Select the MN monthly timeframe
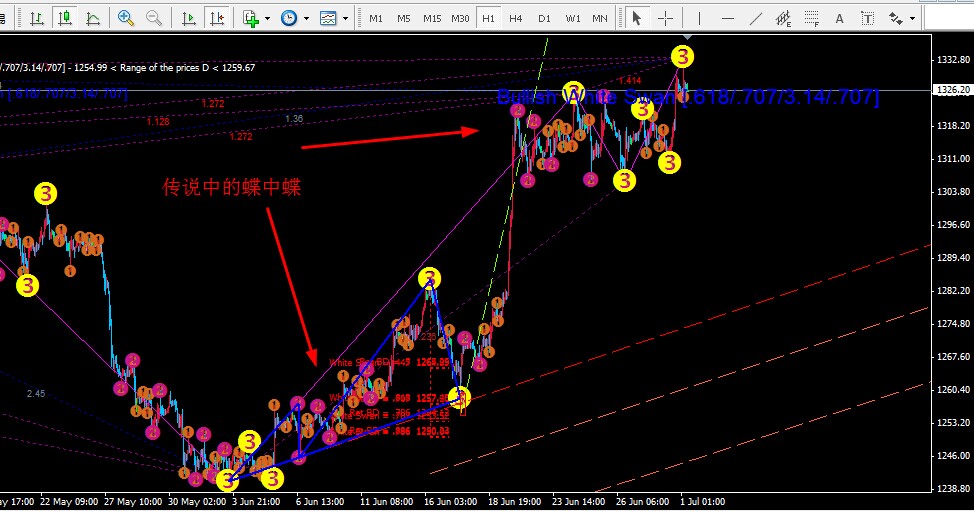The image size is (974, 512). tap(599, 19)
